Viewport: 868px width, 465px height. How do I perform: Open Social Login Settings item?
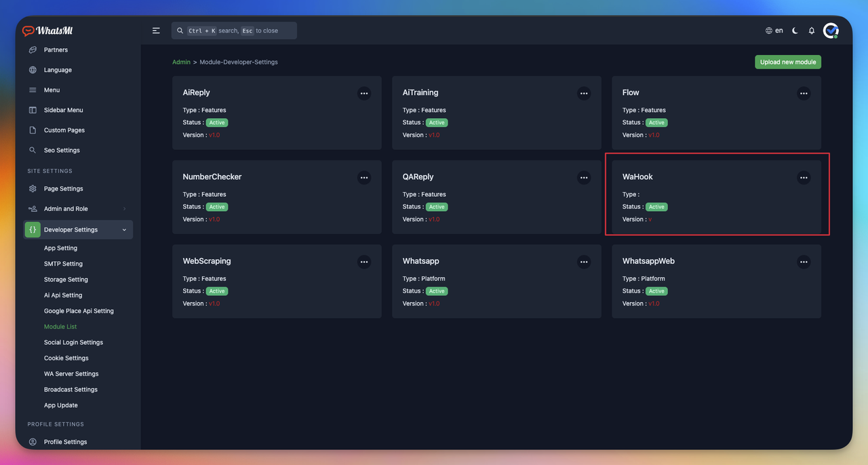click(73, 342)
